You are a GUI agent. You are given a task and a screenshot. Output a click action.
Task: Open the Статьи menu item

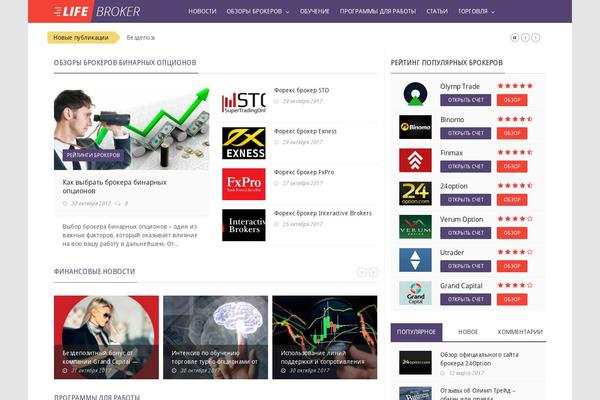pyautogui.click(x=437, y=11)
